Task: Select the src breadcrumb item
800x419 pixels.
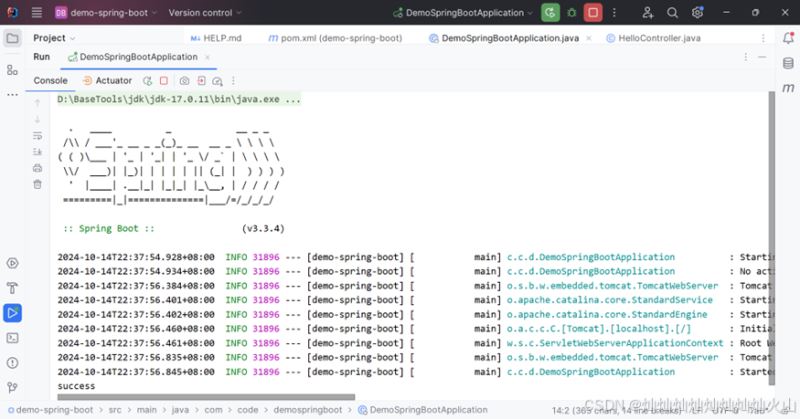Action: pos(115,410)
